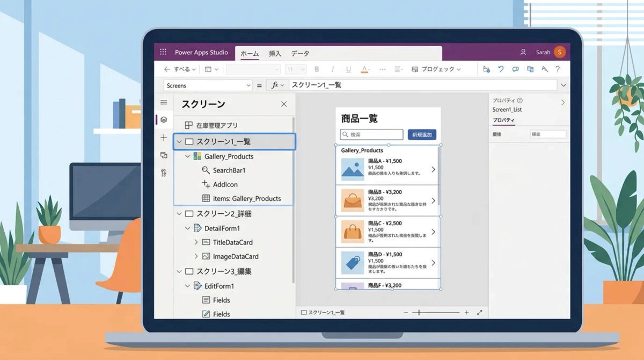The image size is (644, 360).
Task: Click the comments speech bubble icon
Action: pyautogui.click(x=515, y=69)
